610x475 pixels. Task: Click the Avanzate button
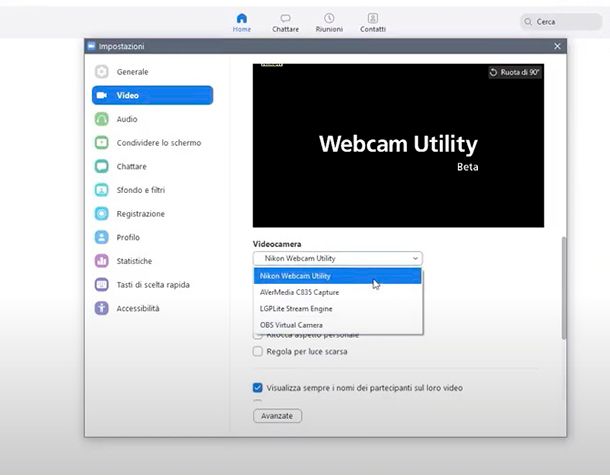[277, 416]
